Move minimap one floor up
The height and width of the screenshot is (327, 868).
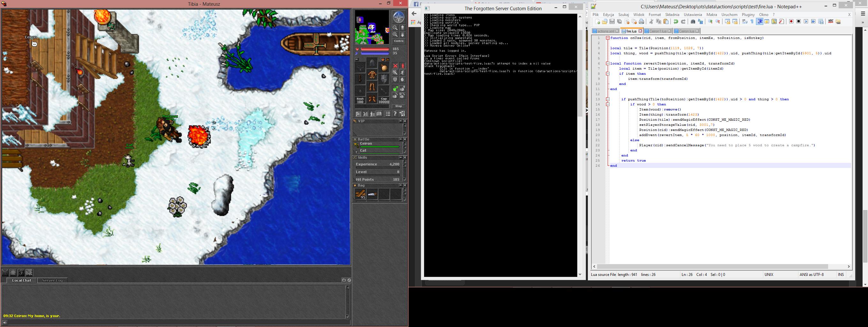[403, 28]
